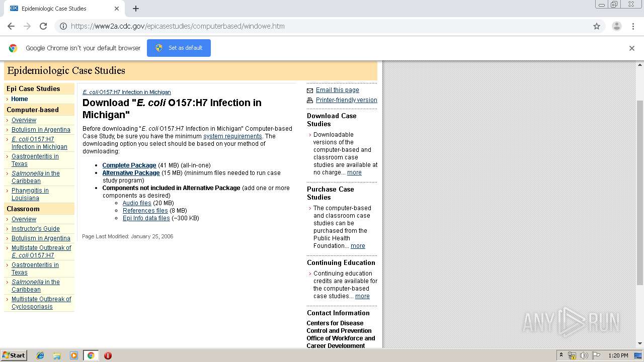Screen dimensions: 644x362
Task: Open Computer-based Botulism in Argentina link
Action: click(41, 130)
